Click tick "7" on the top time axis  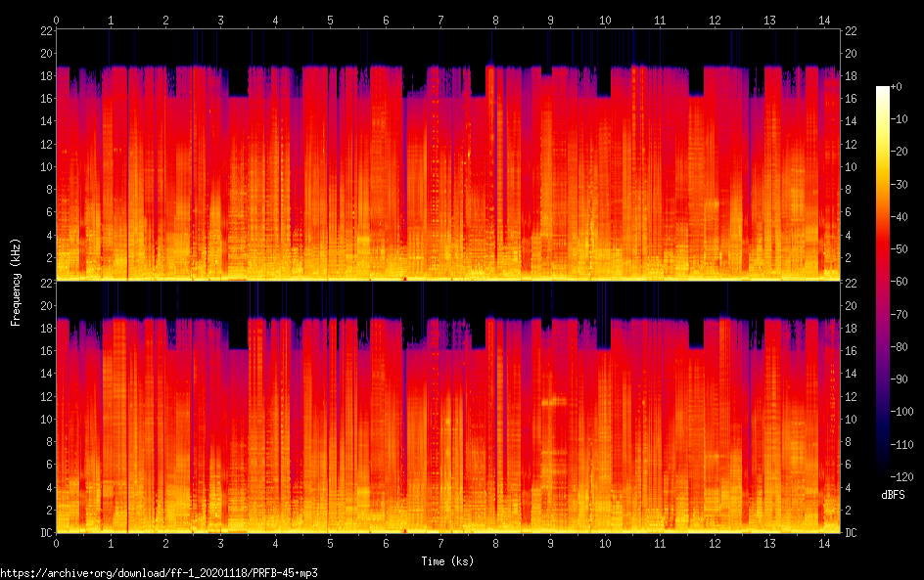pyautogui.click(x=440, y=20)
